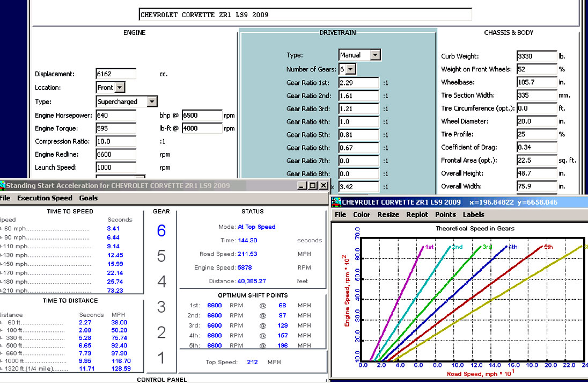The height and width of the screenshot is (383, 588).
Task: Click the Displacement field
Action: [116, 74]
